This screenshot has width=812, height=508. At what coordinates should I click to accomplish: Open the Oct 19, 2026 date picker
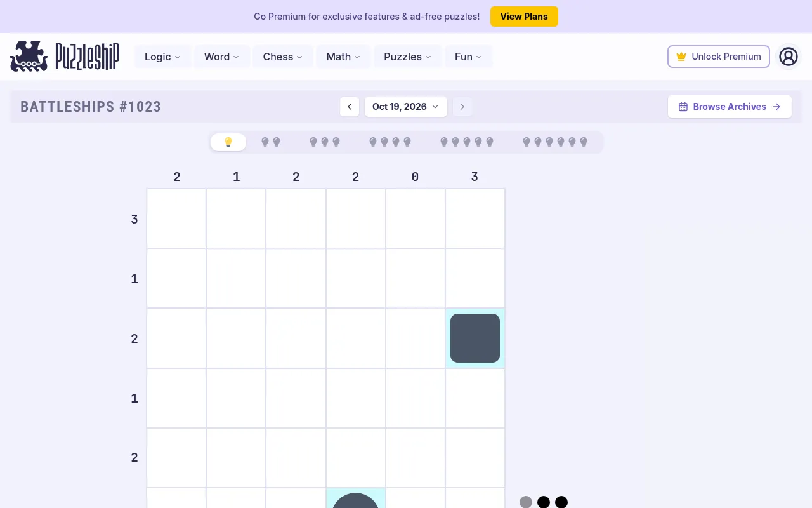click(x=406, y=107)
